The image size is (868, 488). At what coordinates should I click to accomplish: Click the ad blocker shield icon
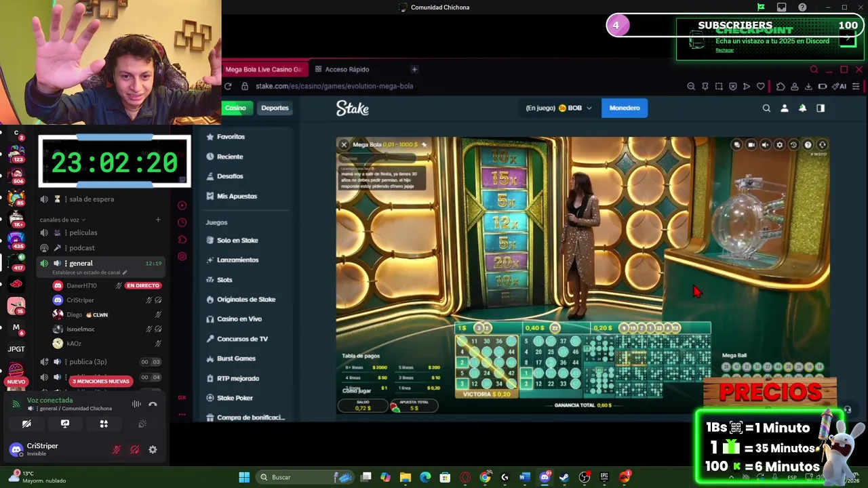tap(732, 86)
